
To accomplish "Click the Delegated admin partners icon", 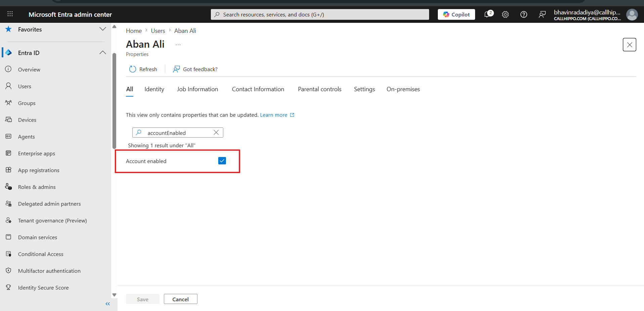I will pyautogui.click(x=8, y=203).
